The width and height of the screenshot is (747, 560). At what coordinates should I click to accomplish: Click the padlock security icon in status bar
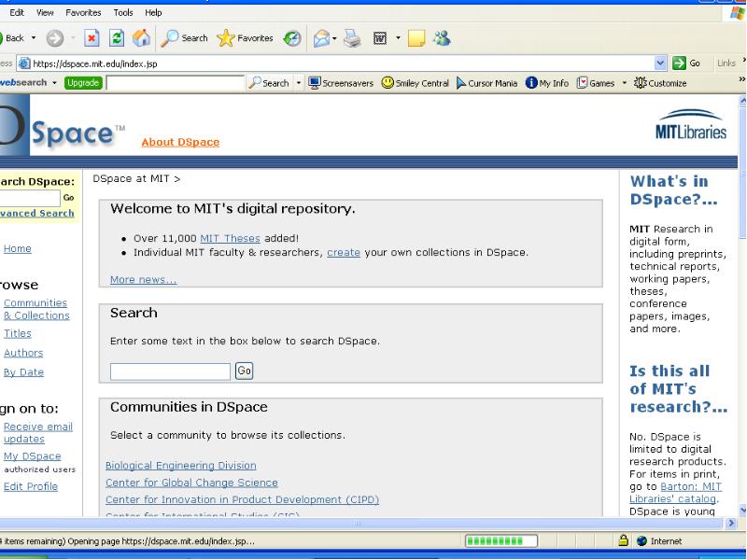pos(623,540)
